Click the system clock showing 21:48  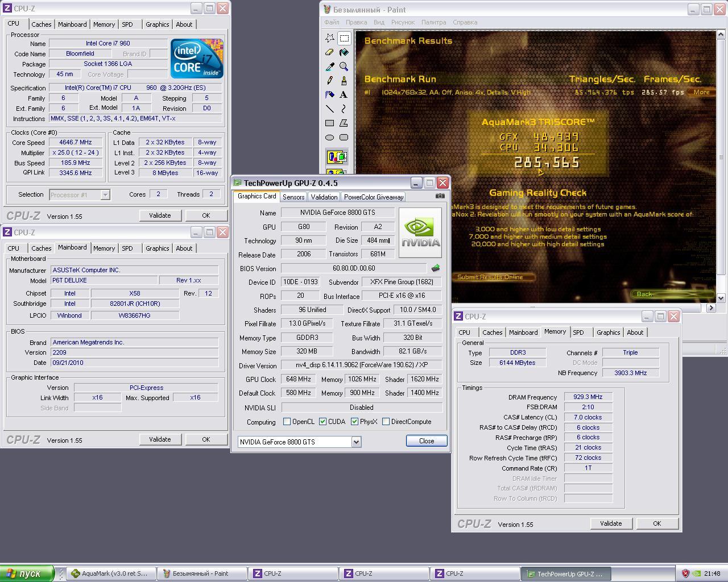click(x=712, y=573)
